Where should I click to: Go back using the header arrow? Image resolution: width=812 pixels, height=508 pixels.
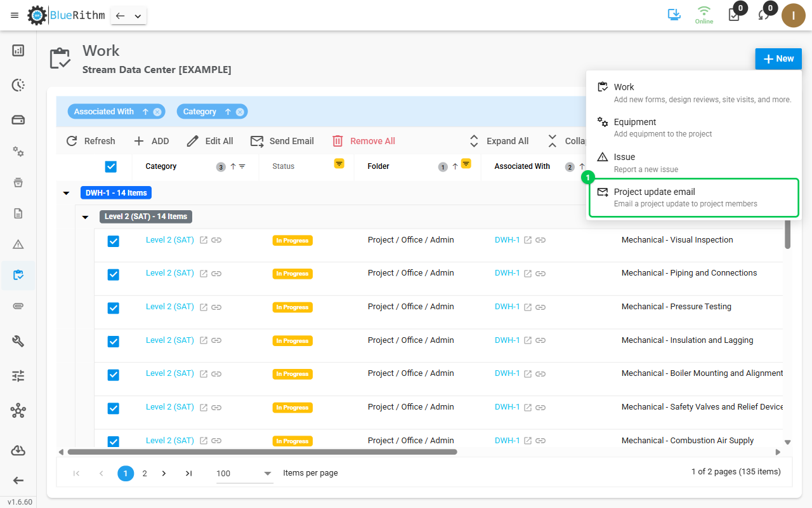coord(120,16)
